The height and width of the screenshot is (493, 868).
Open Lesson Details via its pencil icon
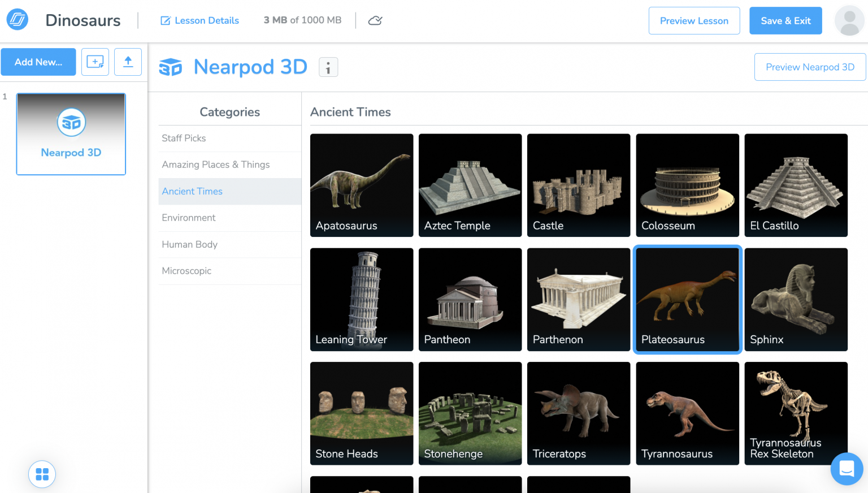click(x=166, y=20)
